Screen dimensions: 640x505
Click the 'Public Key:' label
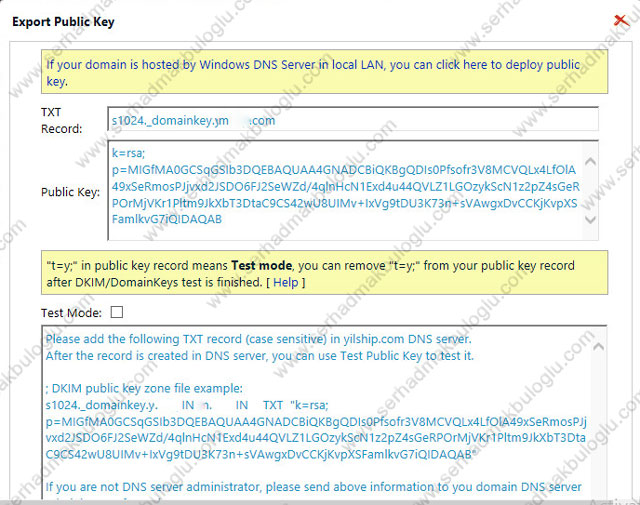tap(70, 192)
